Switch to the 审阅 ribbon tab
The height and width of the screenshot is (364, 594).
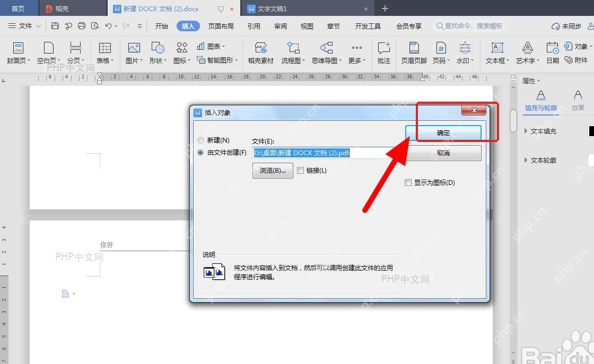(x=281, y=26)
